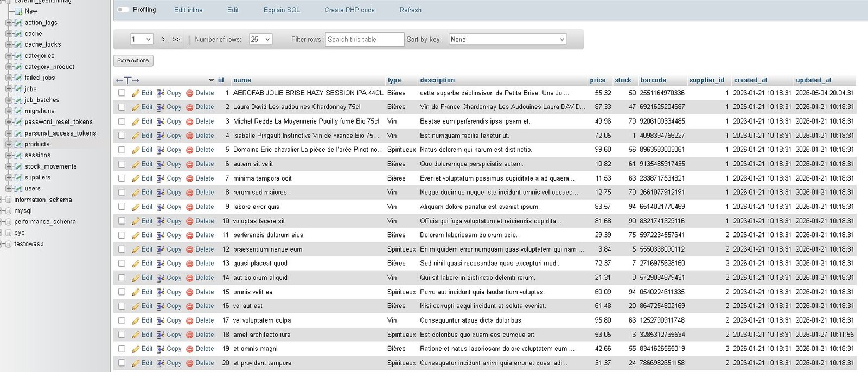Click Copy icon for et provident tempore row
The width and height of the screenshot is (868, 372).
161,363
